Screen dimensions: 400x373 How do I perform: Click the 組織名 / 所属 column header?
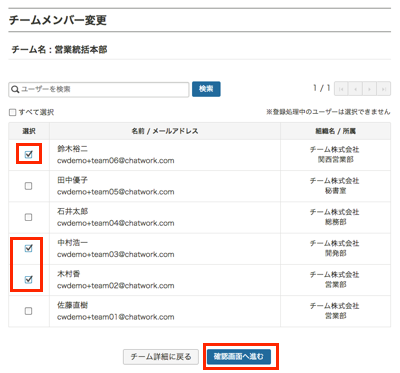(335, 131)
